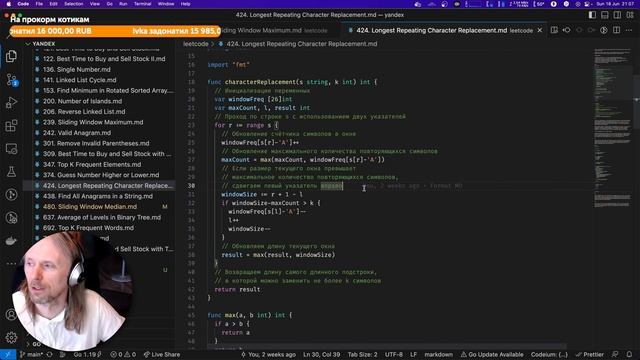Change UTF-8 file encoding
This screenshot has height=360, width=640.
[x=393, y=354]
